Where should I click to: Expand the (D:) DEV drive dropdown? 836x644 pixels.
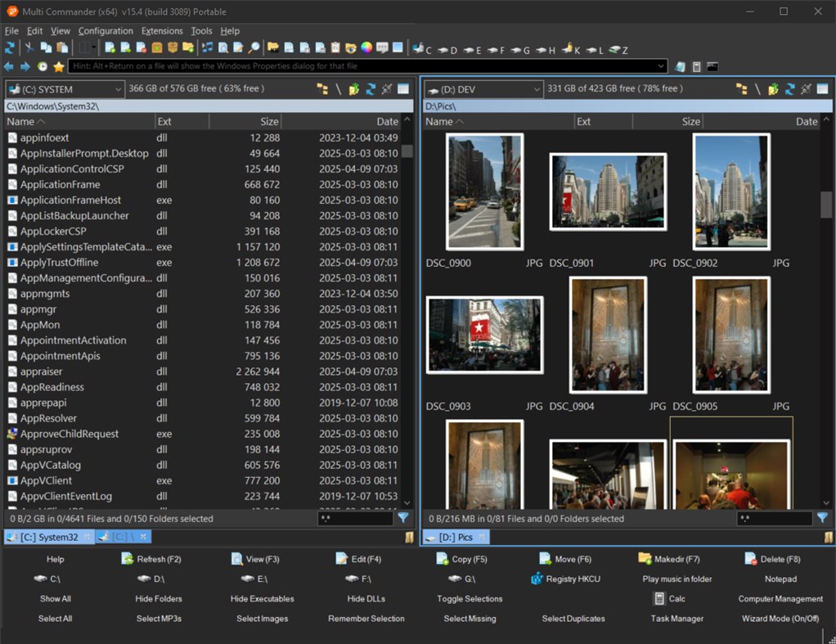(x=483, y=89)
